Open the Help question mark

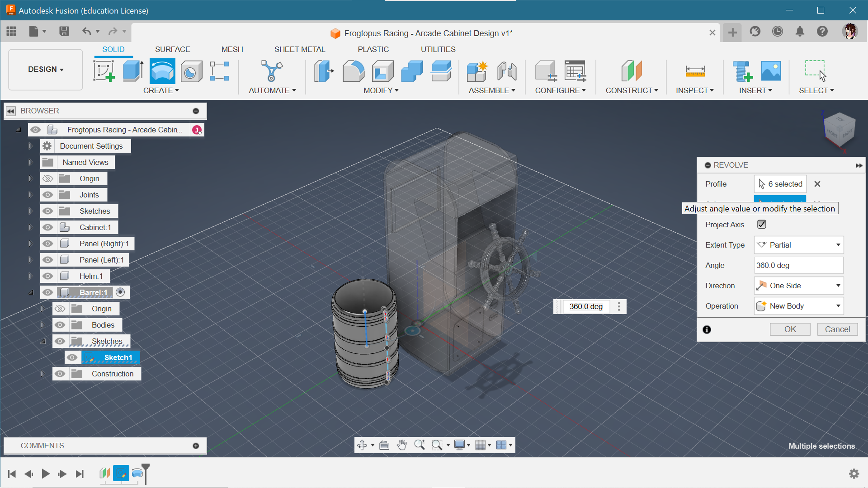pos(822,31)
